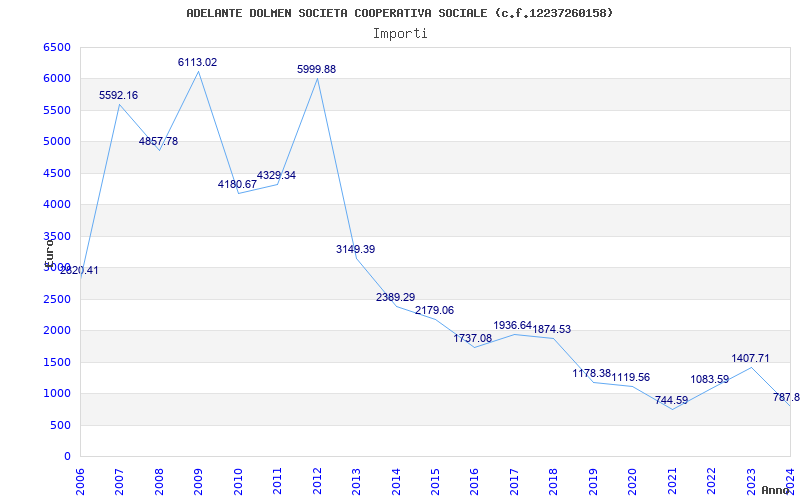This screenshot has width=800, height=500.
Task: Click the 500 y-axis tick label
Action: (x=60, y=426)
